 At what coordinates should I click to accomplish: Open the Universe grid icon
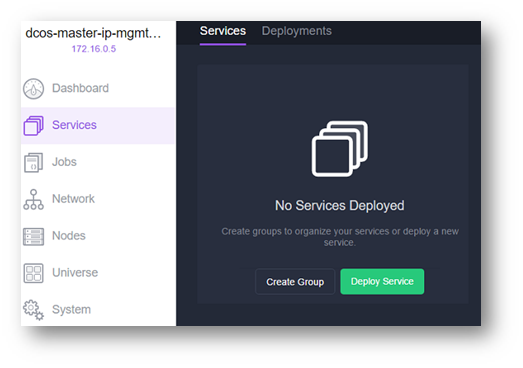33,273
